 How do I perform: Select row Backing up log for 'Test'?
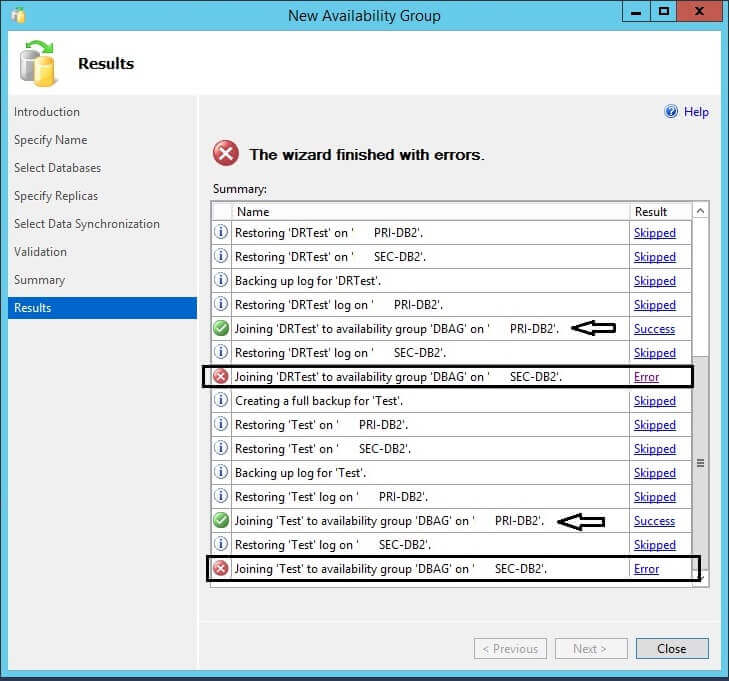click(x=451, y=473)
